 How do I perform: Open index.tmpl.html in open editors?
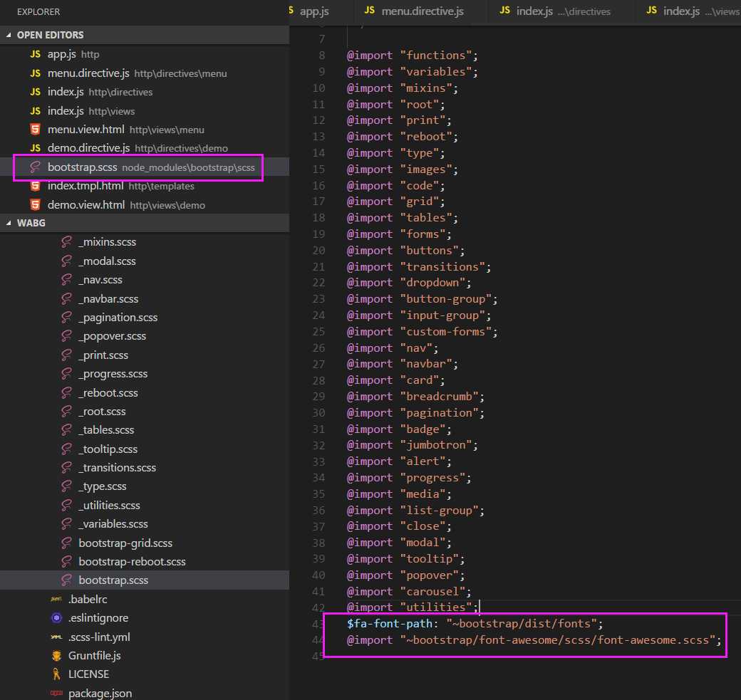[145, 186]
